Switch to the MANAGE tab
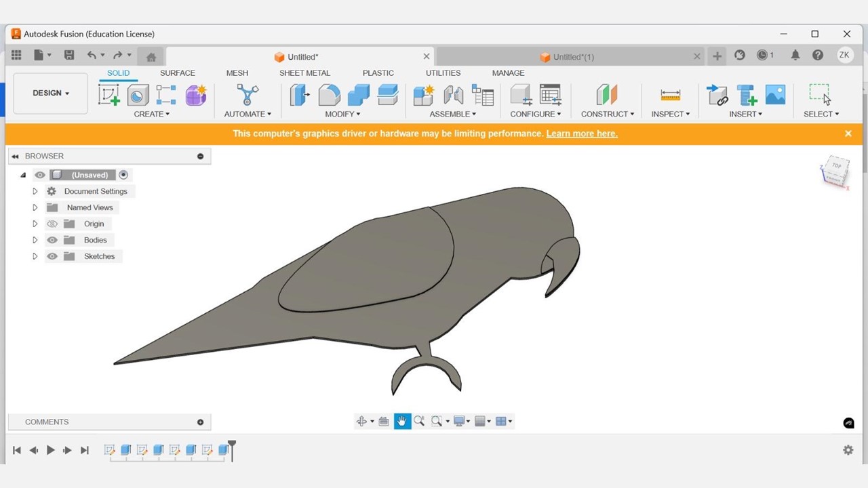Screen dimensions: 868x488 click(509, 73)
